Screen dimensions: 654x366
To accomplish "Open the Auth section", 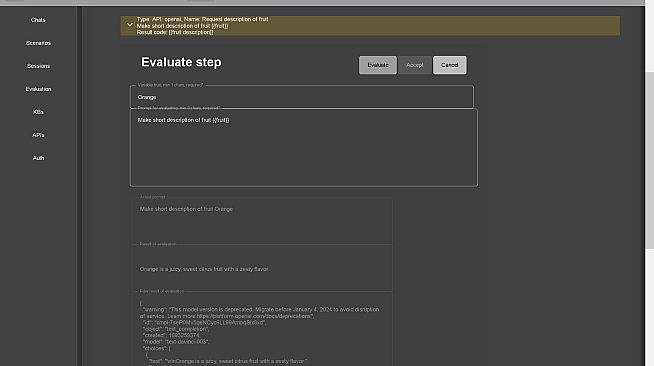I will pyautogui.click(x=38, y=158).
